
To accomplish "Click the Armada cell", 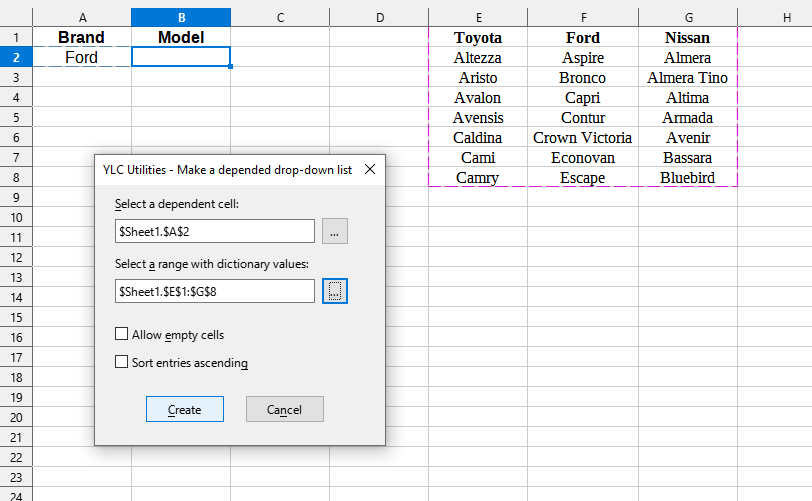I will (688, 118).
